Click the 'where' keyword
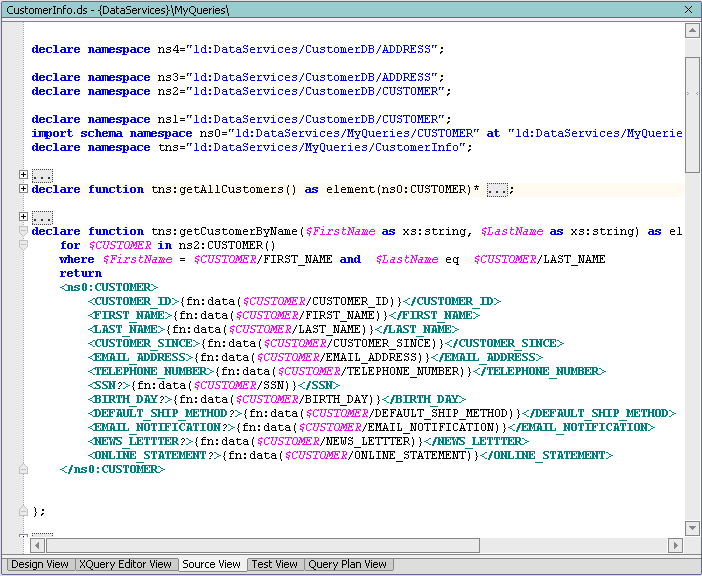The width and height of the screenshot is (702, 576). pyautogui.click(x=77, y=260)
